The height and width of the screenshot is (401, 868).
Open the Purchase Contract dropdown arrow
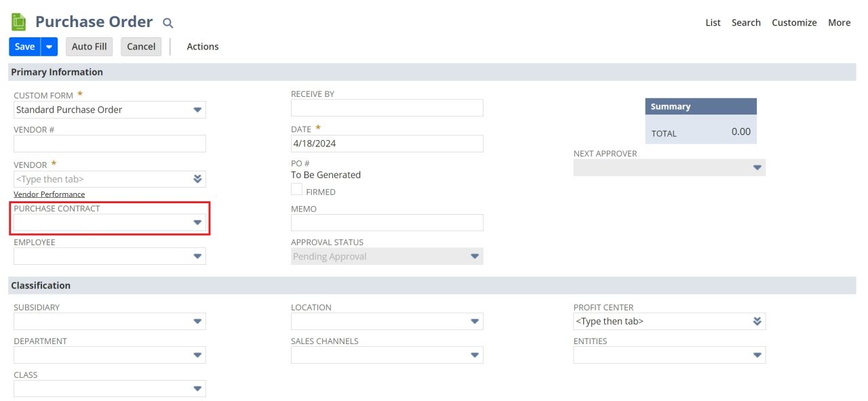pos(197,222)
